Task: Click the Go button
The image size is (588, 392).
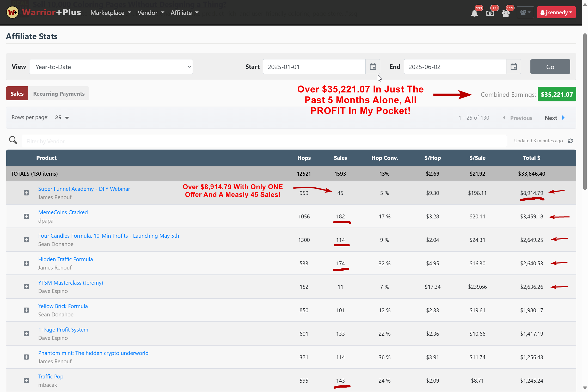Action: click(x=550, y=67)
